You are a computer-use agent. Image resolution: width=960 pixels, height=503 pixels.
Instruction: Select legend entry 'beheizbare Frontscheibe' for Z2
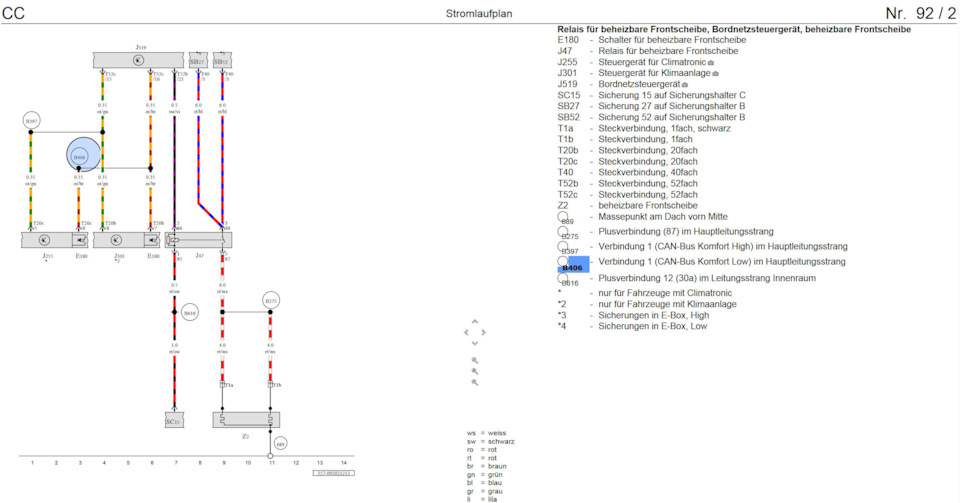[x=648, y=206]
